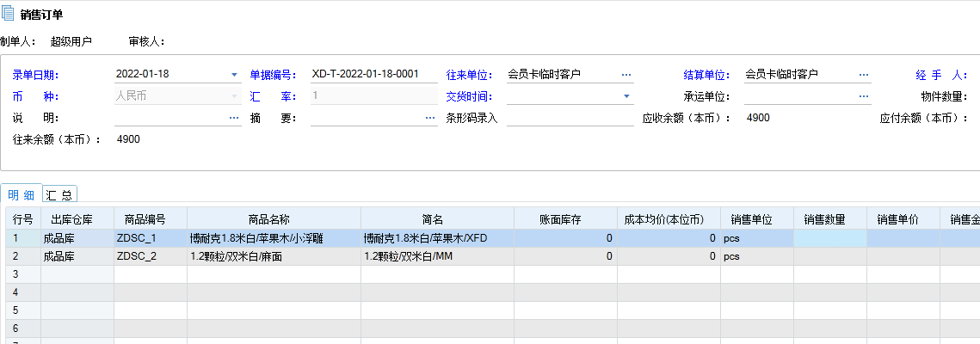
Task: Click the 简名 column header
Action: coord(437,220)
